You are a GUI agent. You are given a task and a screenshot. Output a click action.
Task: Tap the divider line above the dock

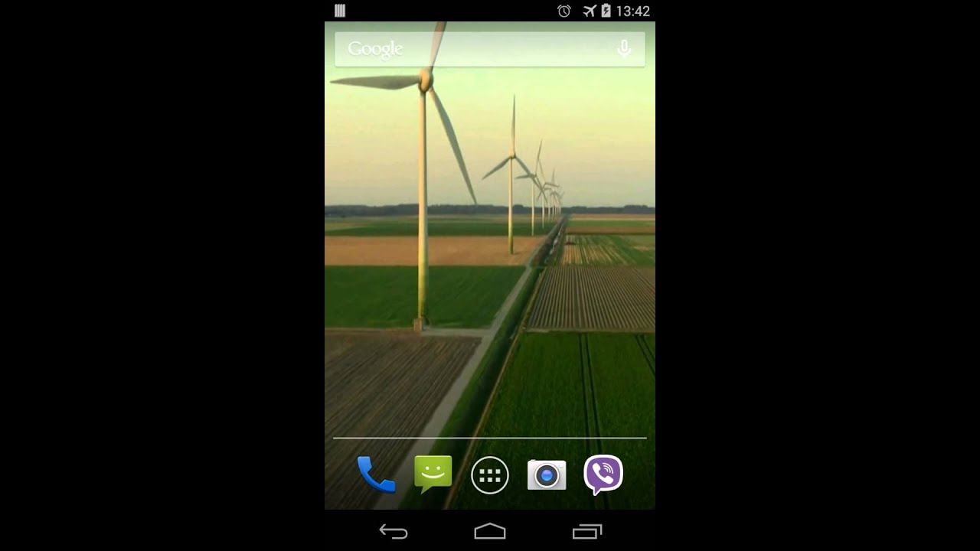click(x=490, y=439)
